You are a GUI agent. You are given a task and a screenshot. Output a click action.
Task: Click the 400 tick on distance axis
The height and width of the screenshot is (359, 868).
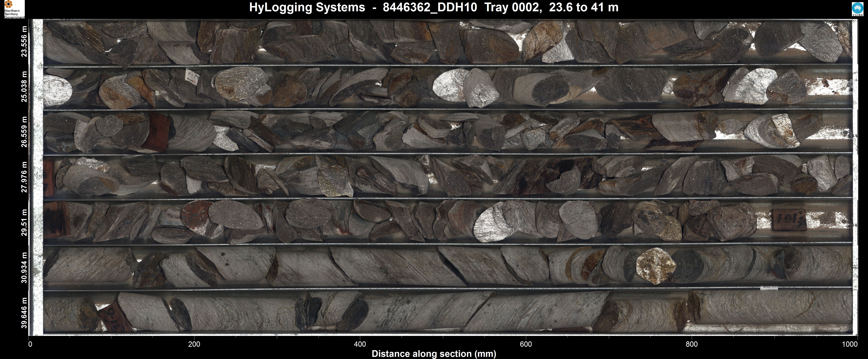(360, 344)
